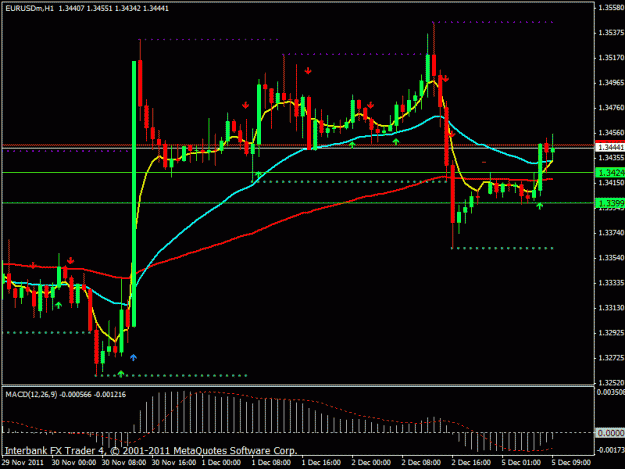Click the 1.33740 price axis value

[611, 233]
